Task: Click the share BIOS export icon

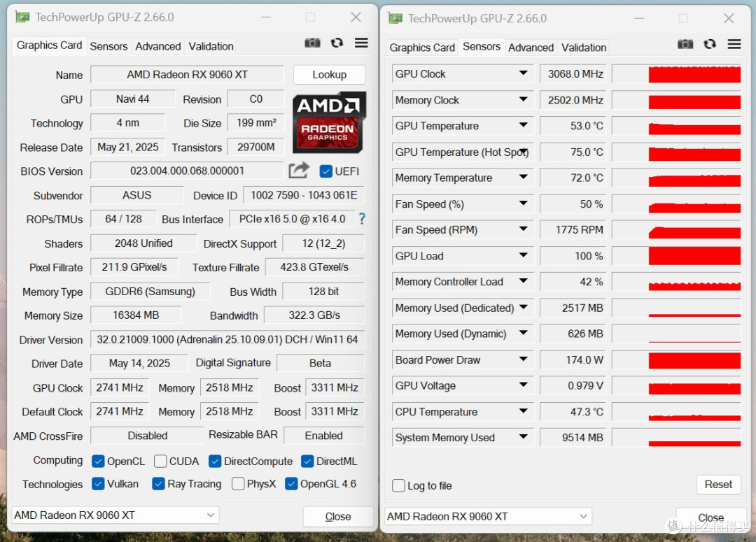Action: [x=299, y=170]
